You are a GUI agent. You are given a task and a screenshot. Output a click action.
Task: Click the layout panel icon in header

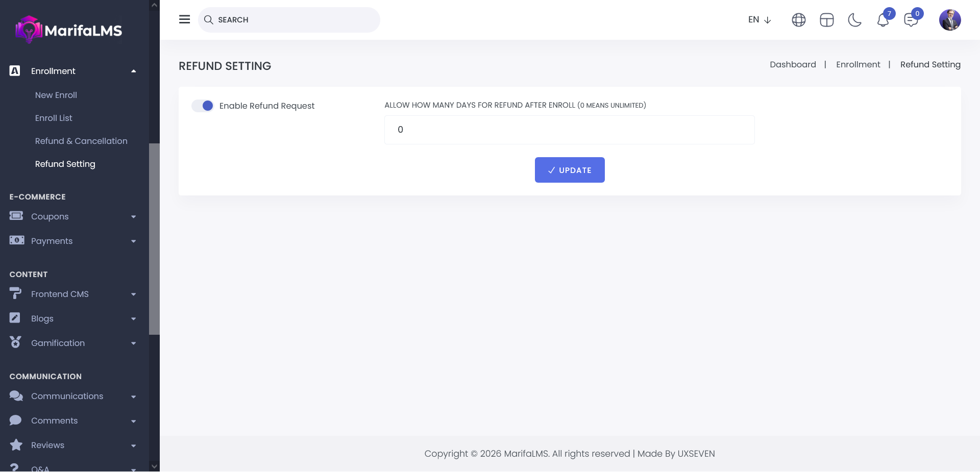pos(826,20)
